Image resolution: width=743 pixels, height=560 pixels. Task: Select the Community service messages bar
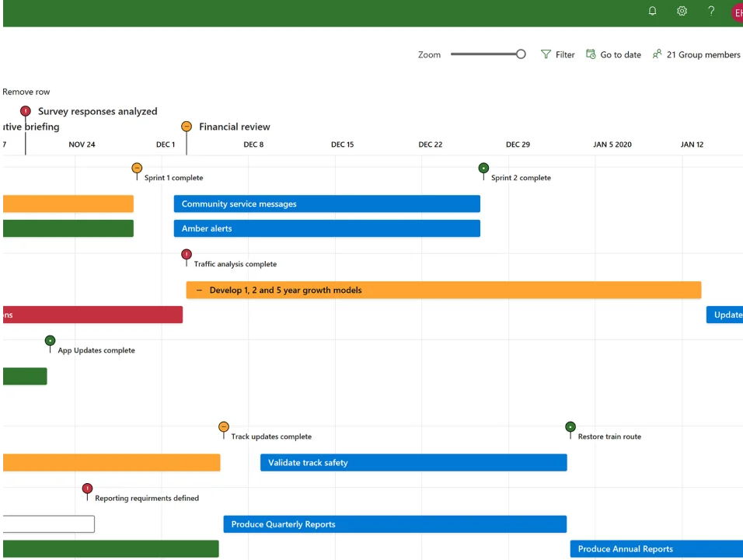(326, 204)
